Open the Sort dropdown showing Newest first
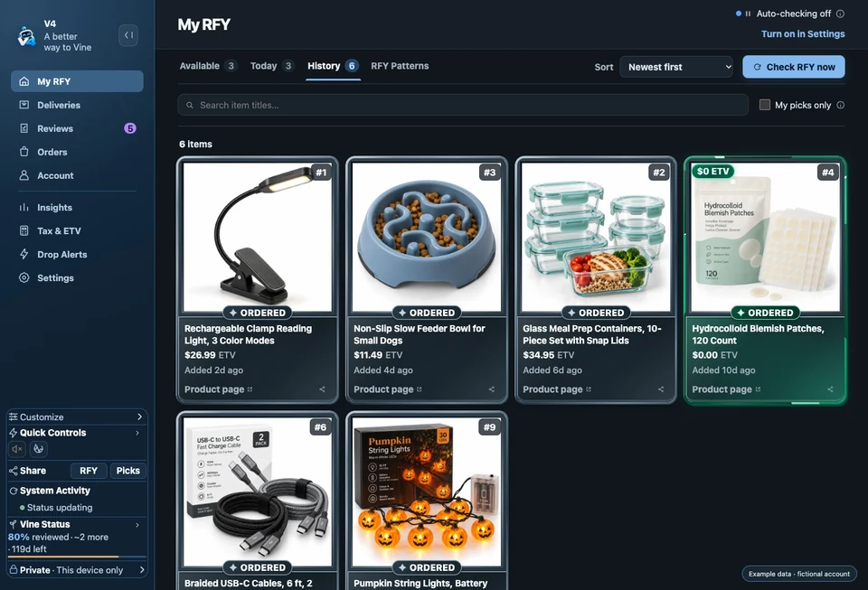Screen dimensions: 868x590 676,67
